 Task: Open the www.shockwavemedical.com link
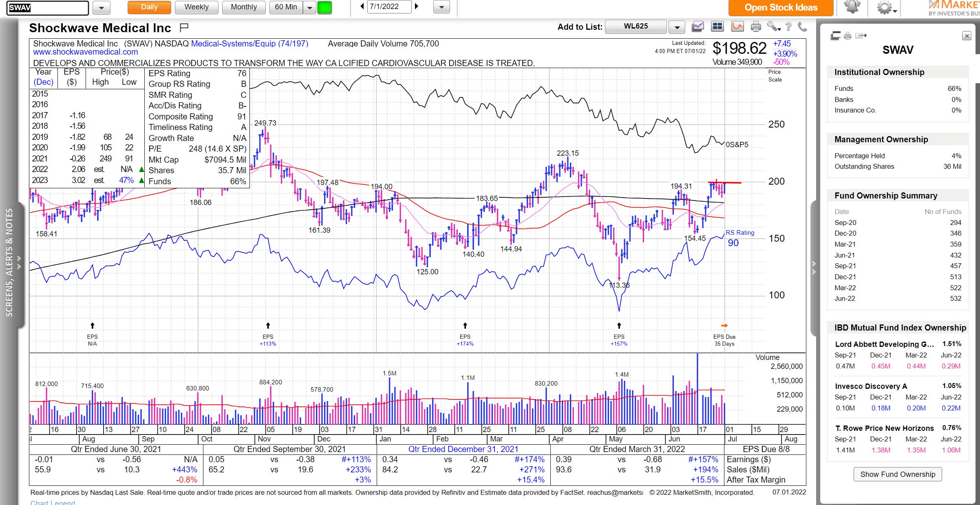tap(86, 52)
